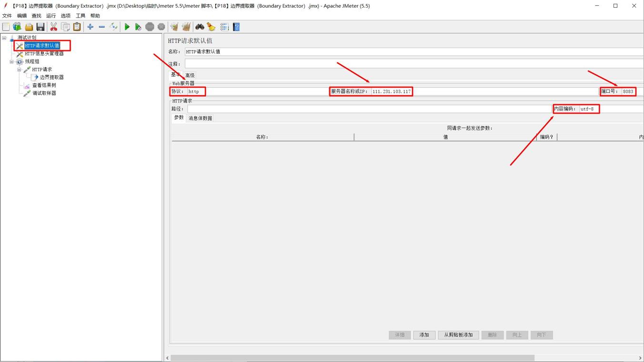This screenshot has height=362, width=644.
Task: Switch to the 高级 tab
Action: [190, 75]
